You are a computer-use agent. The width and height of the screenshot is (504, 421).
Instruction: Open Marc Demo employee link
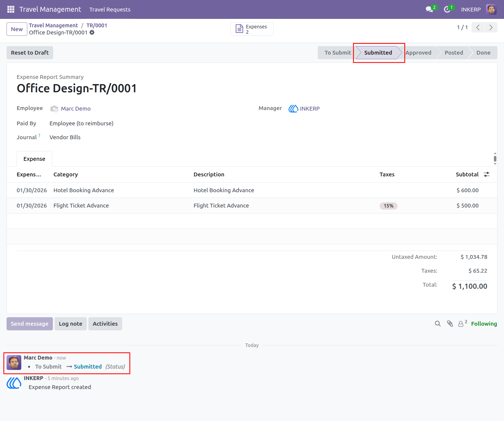[x=76, y=109]
